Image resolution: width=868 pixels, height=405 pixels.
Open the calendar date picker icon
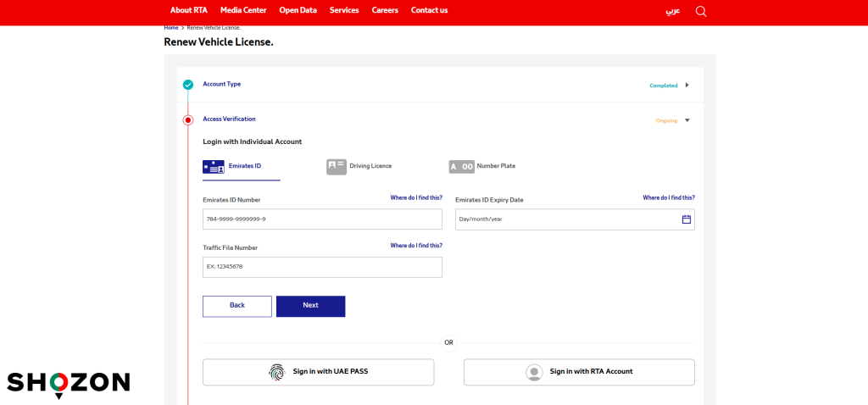click(x=687, y=219)
